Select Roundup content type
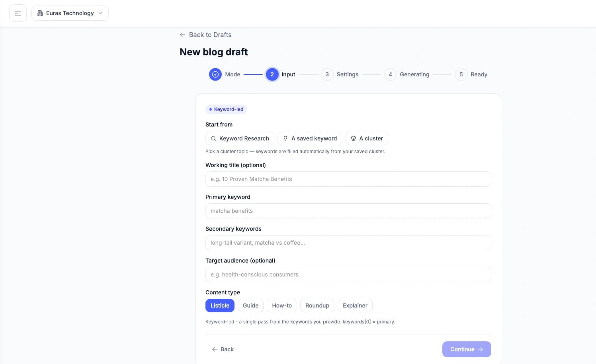 point(317,306)
